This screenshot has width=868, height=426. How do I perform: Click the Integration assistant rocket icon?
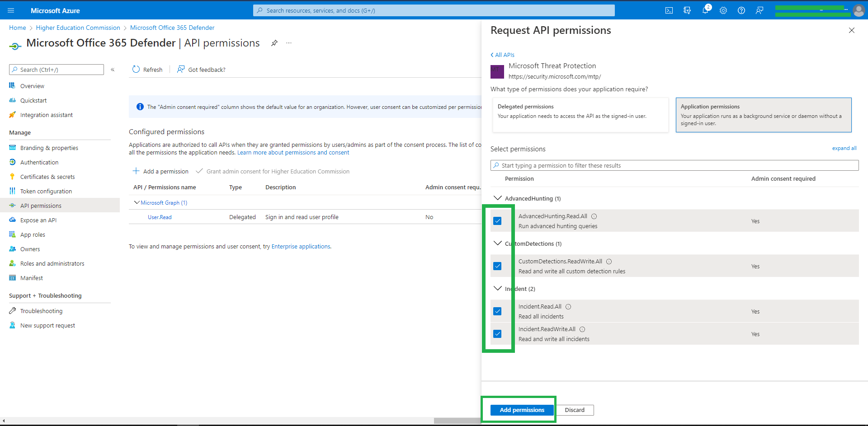click(12, 114)
